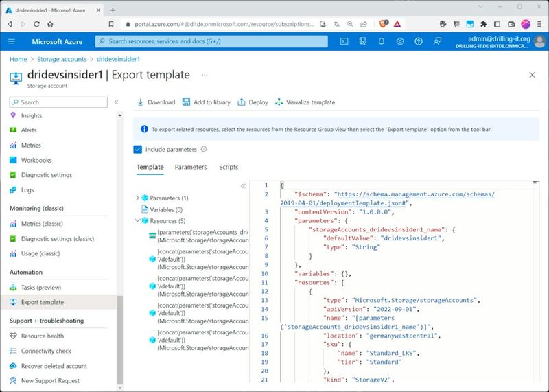
Task: Close the dridevsinsider1 browser tab
Action: click(x=98, y=10)
